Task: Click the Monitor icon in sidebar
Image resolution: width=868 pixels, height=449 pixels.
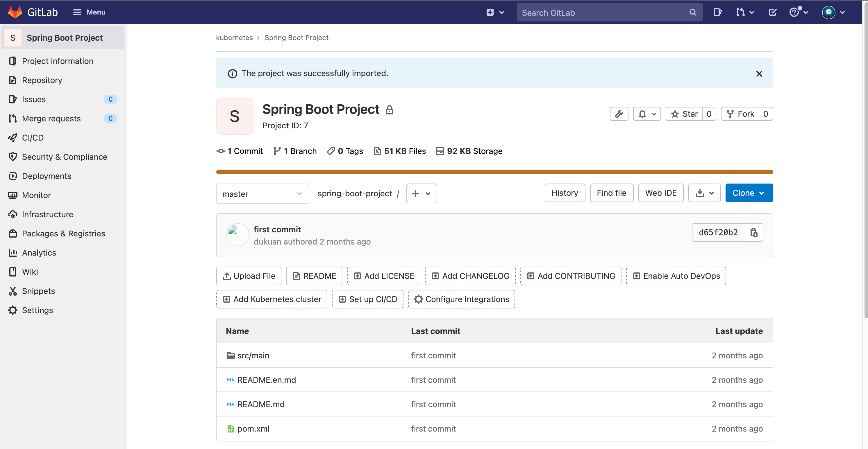Action: tap(13, 195)
